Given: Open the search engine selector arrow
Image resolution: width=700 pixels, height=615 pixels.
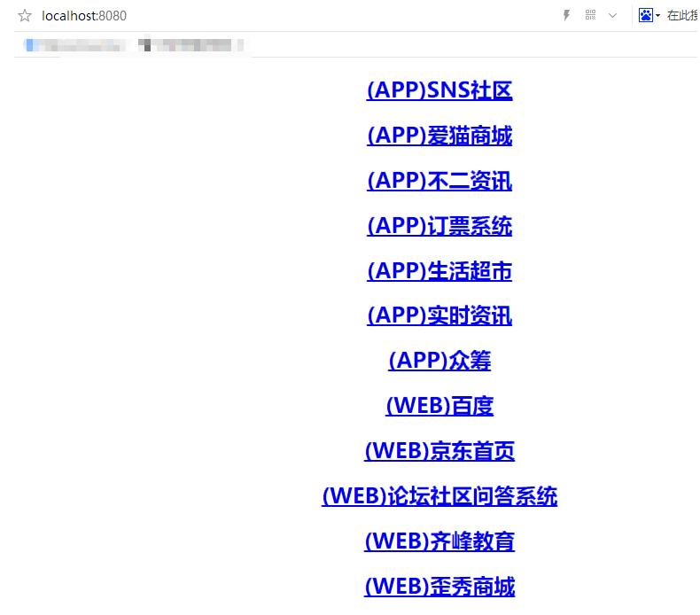Looking at the screenshot, I should 657,16.
